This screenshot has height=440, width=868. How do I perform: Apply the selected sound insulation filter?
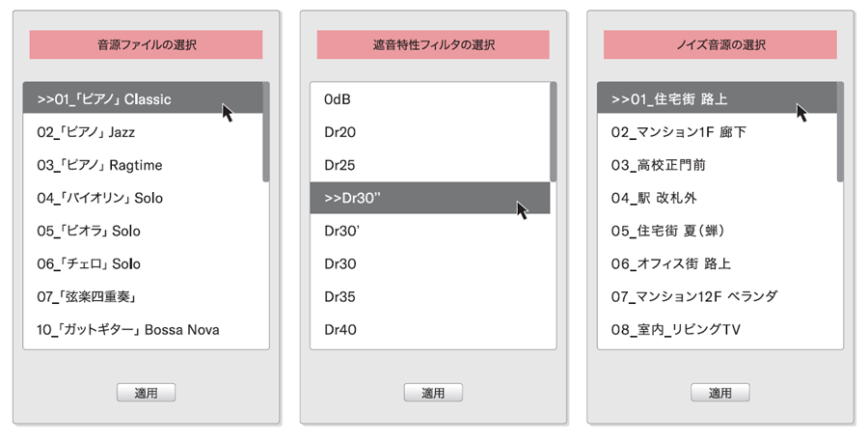[x=433, y=392]
